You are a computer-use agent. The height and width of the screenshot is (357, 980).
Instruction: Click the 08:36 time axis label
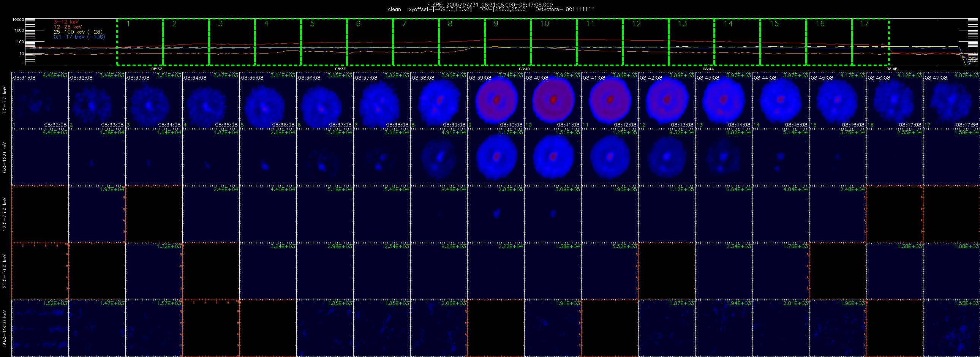pos(340,69)
